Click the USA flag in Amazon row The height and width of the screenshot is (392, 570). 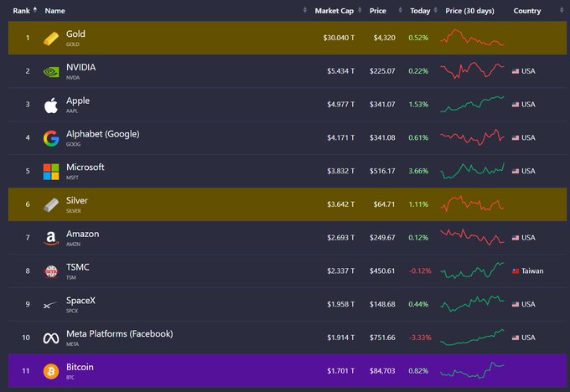pyautogui.click(x=516, y=238)
